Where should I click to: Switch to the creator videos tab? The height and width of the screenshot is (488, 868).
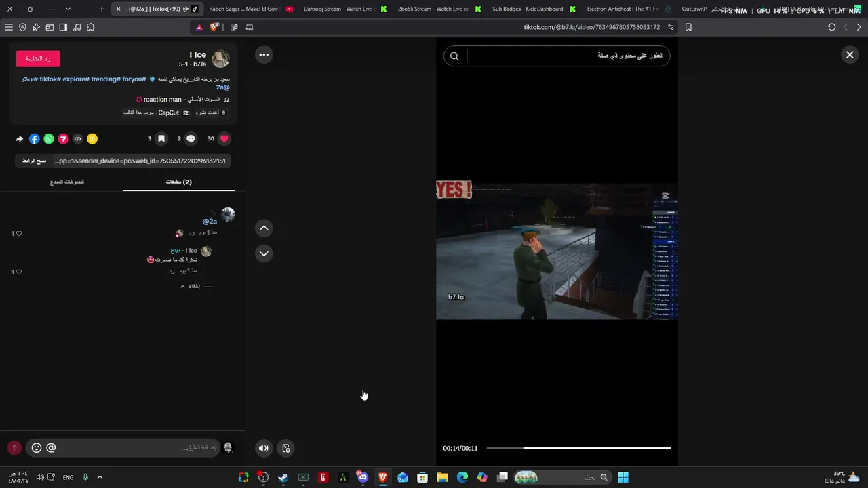pyautogui.click(x=67, y=182)
